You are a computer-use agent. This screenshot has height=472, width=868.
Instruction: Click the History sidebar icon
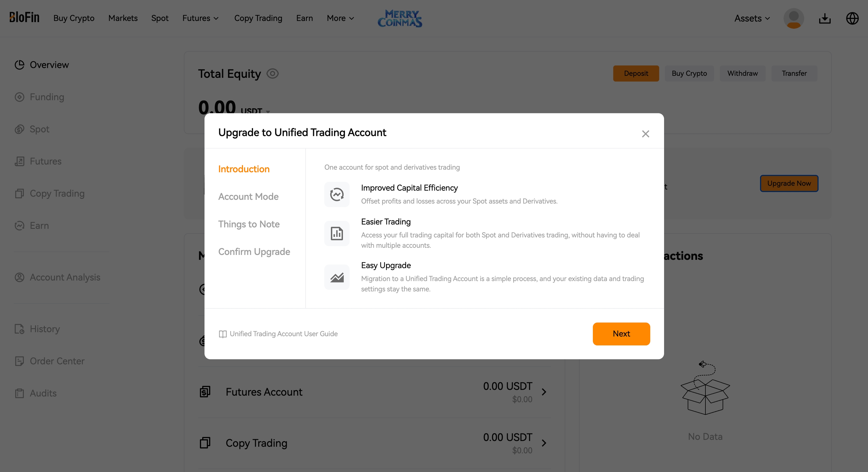(x=20, y=329)
